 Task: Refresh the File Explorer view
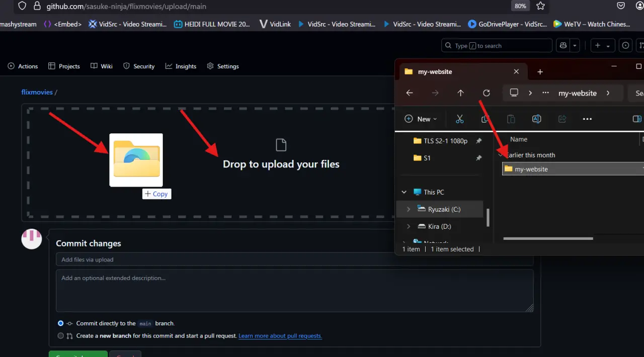[486, 93]
